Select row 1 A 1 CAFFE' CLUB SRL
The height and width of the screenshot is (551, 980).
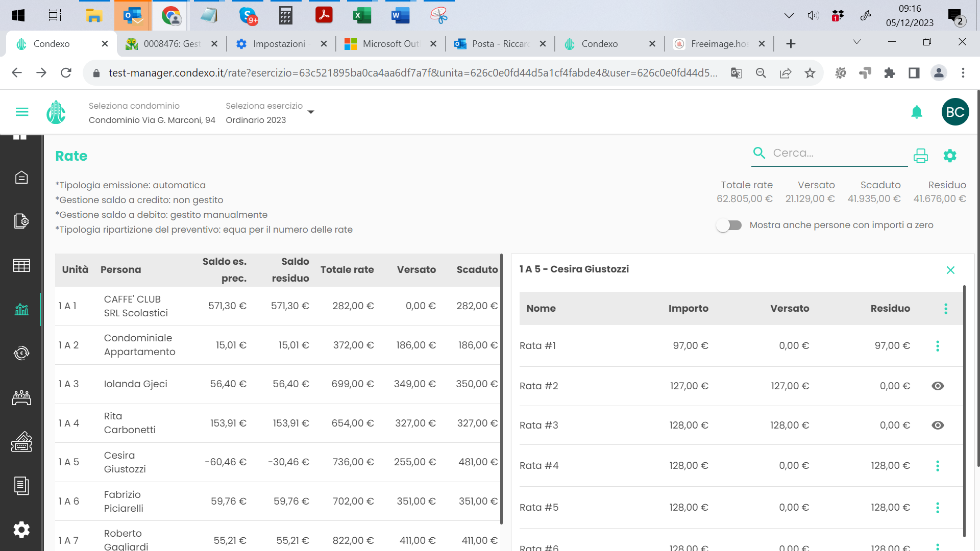pos(278,306)
